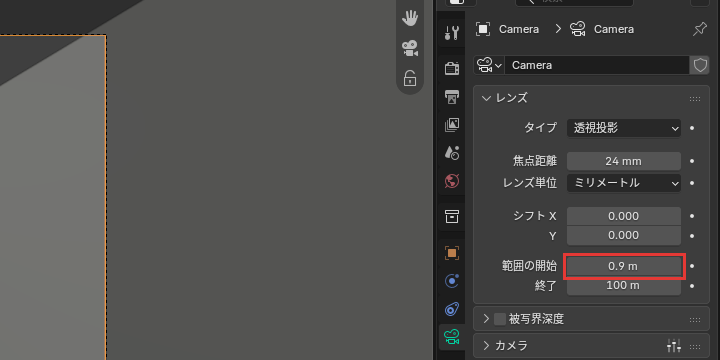
Task: Click the 被写界深度 panel drag grip
Action: pyautogui.click(x=695, y=320)
